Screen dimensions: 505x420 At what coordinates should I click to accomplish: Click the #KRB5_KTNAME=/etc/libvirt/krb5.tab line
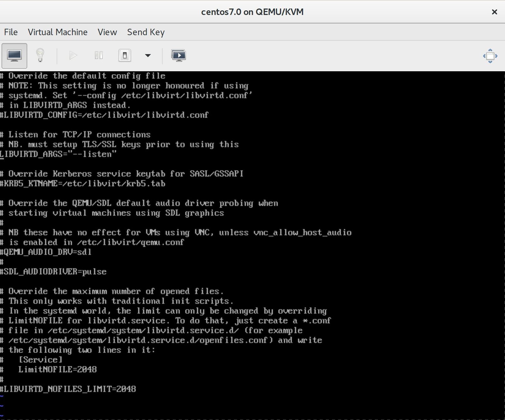click(83, 184)
